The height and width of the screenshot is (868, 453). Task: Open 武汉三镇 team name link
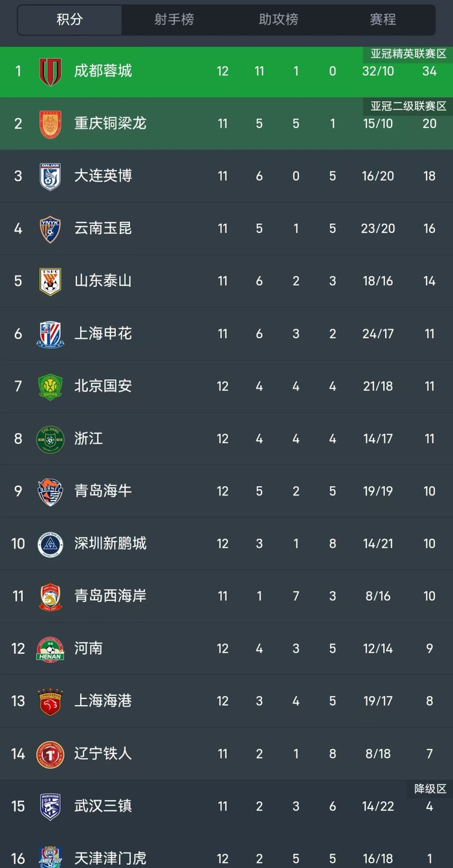point(103,807)
